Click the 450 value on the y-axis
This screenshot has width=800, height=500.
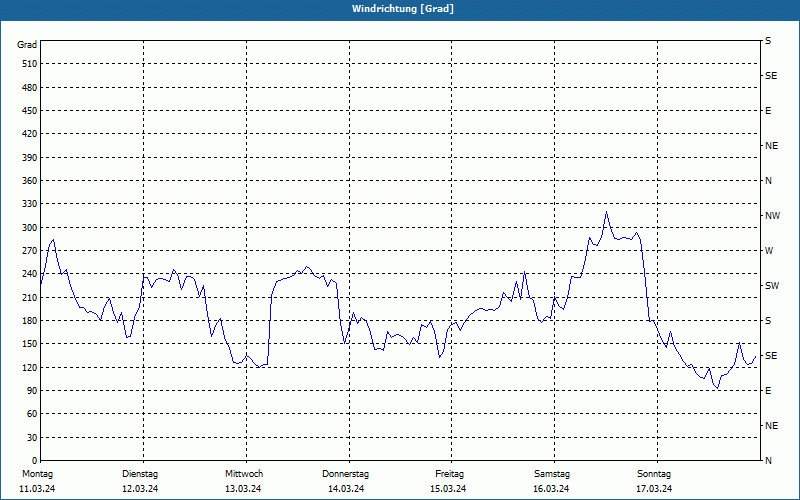[x=30, y=111]
